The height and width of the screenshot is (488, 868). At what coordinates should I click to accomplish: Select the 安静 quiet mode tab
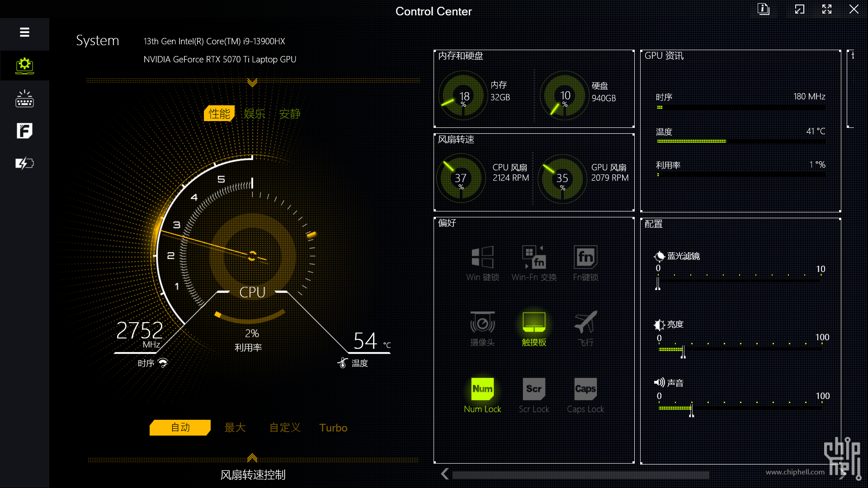coord(290,113)
